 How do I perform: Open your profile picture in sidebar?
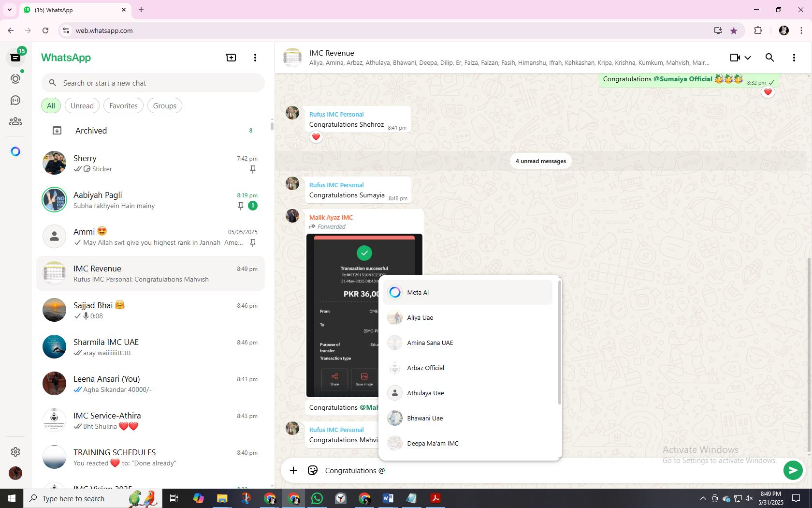point(15,473)
